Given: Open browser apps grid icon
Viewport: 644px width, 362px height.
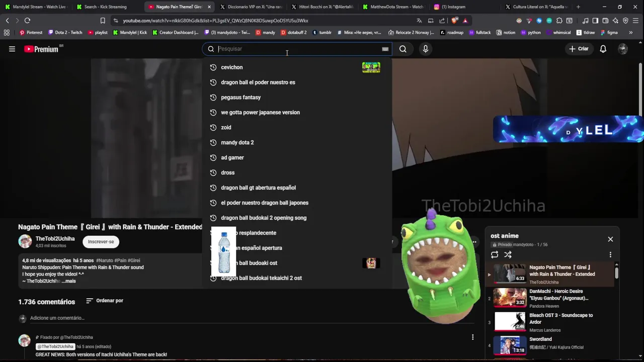Looking at the screenshot, I should pyautogui.click(x=7, y=33).
